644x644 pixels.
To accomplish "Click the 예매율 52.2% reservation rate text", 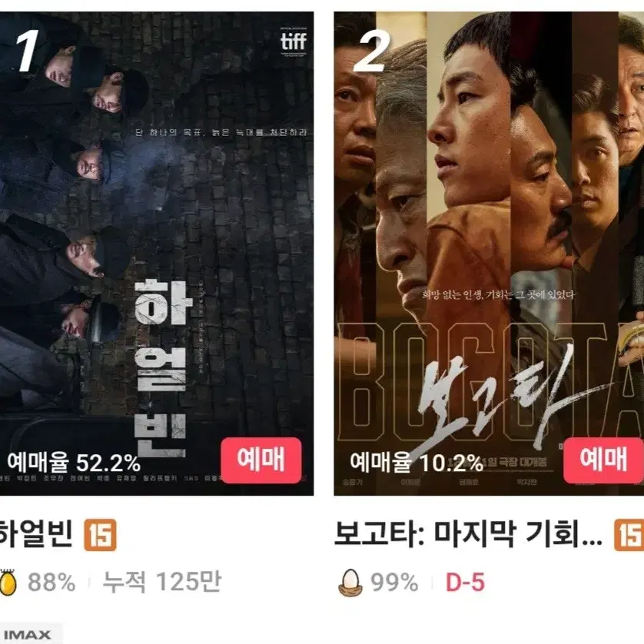I will click(74, 463).
